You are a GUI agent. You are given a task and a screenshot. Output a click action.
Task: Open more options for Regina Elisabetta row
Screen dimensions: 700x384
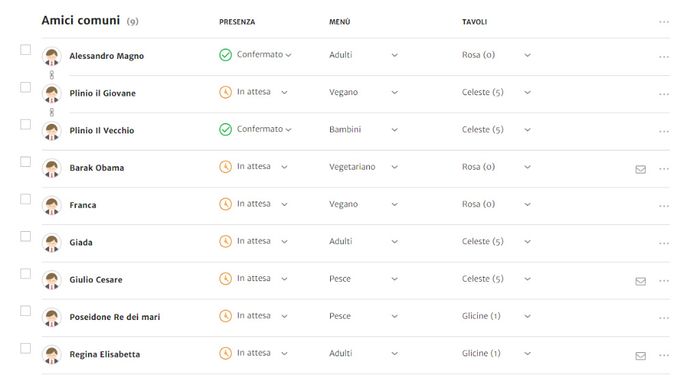coord(664,355)
